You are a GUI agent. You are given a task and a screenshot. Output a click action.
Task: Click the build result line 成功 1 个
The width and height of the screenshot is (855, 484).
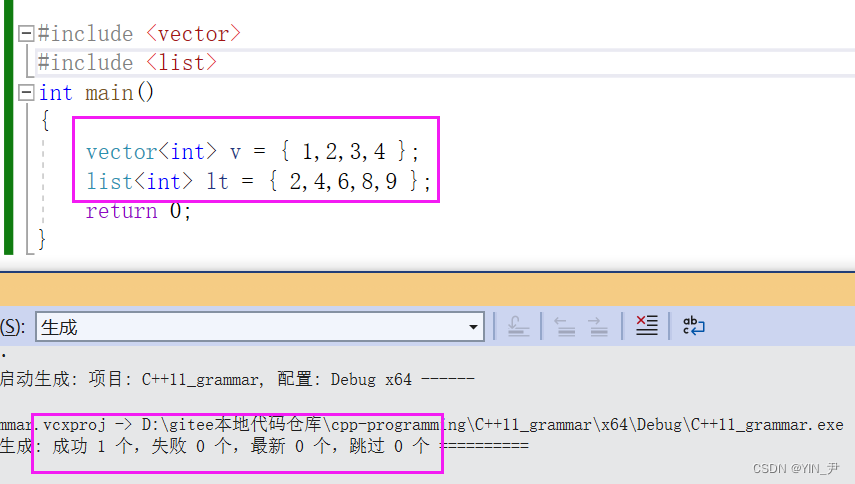coord(264,446)
